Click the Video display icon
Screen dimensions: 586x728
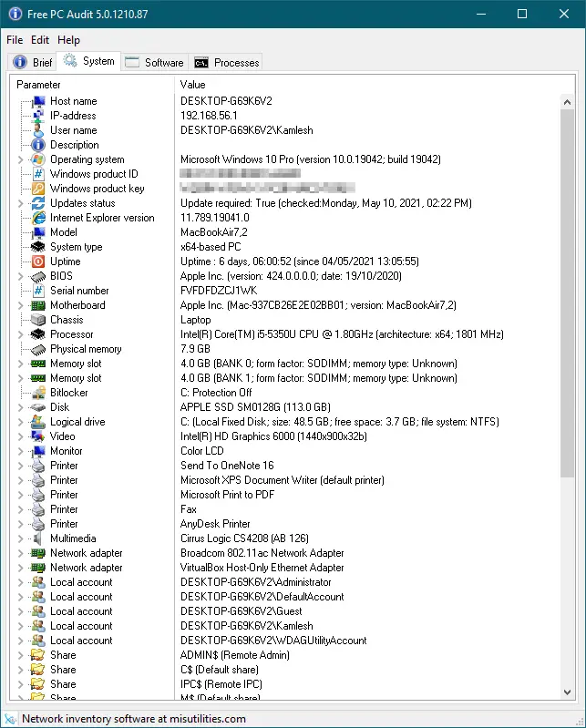(38, 436)
